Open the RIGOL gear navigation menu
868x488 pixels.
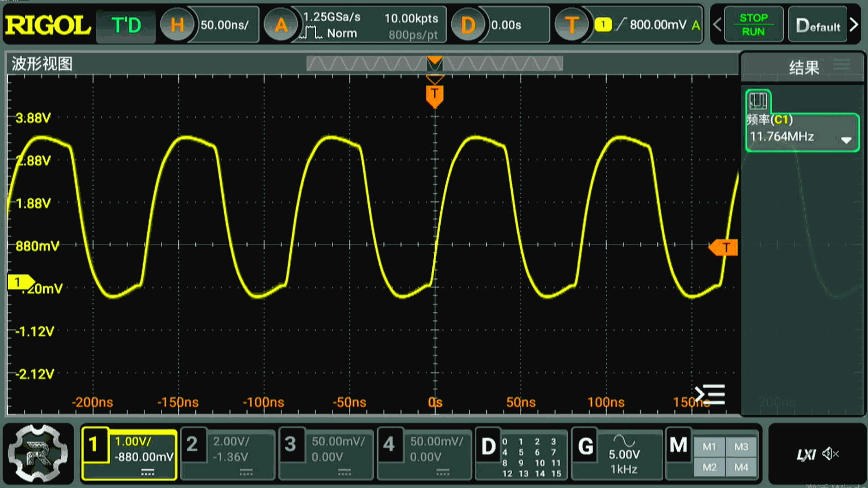pos(38,453)
